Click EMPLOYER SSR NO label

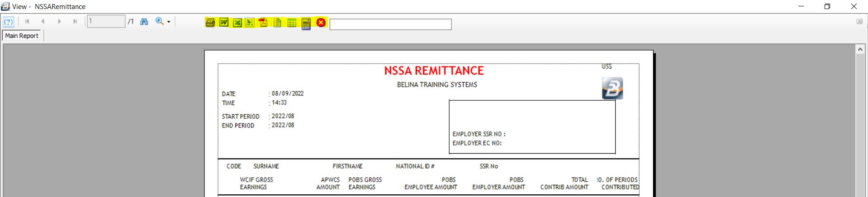pyautogui.click(x=479, y=134)
